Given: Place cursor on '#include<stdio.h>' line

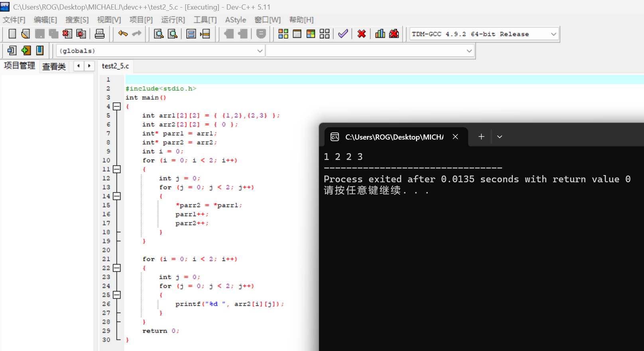Looking at the screenshot, I should [x=161, y=89].
